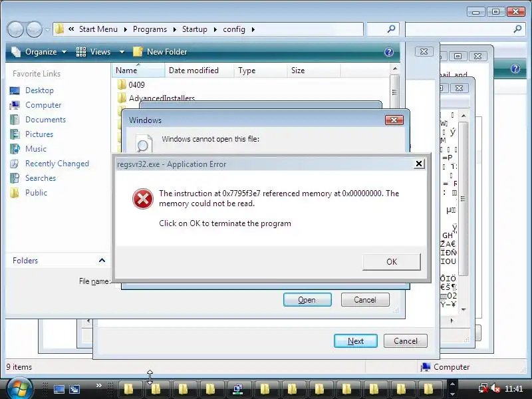The height and width of the screenshot is (399, 532).
Task: Click scroll-down arrow in garbled text window
Action: 464,309
